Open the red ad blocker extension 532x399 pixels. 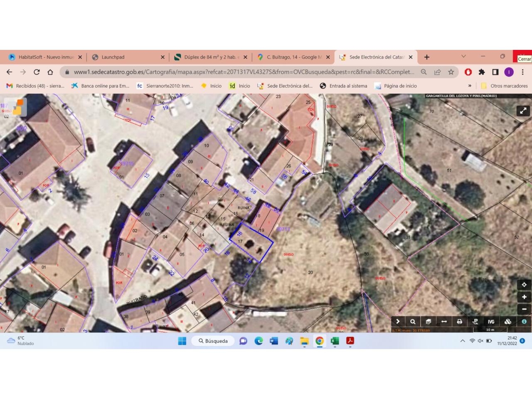(x=468, y=72)
